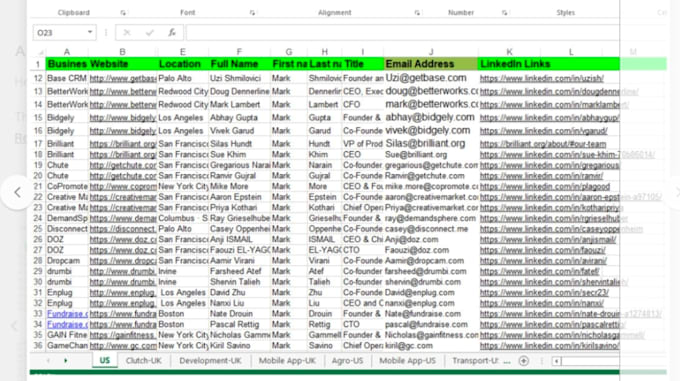Click the Doug Dennerline name cell
This screenshot has height=381, width=680.
point(239,91)
